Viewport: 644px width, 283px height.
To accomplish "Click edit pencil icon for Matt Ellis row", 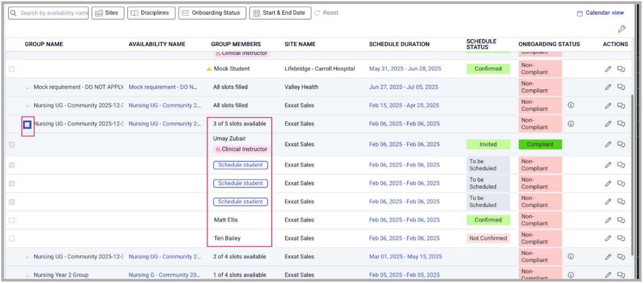I will [608, 220].
